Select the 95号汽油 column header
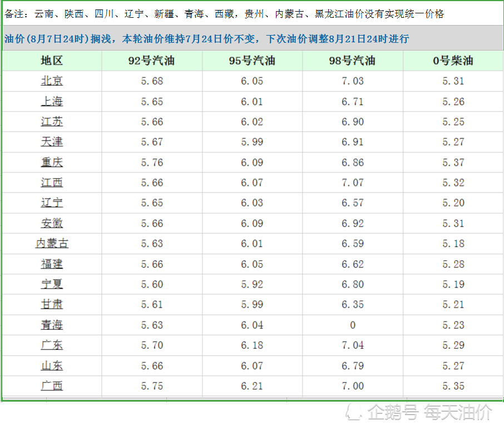Screen dimensions: 504x430 pos(252,61)
